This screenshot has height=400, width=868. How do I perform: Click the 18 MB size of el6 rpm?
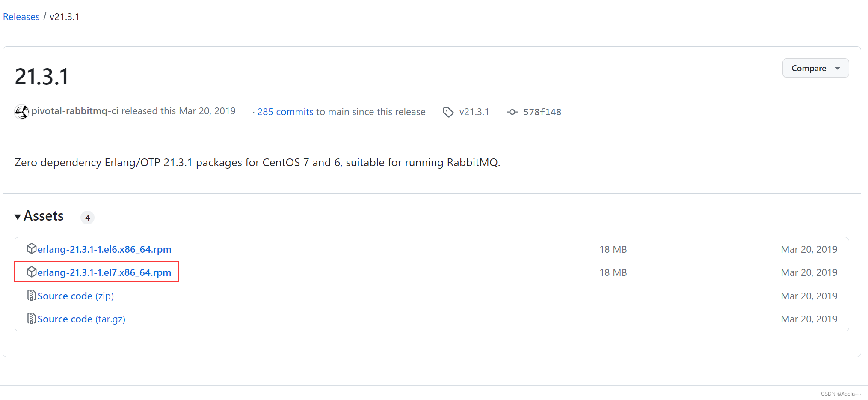coord(613,249)
